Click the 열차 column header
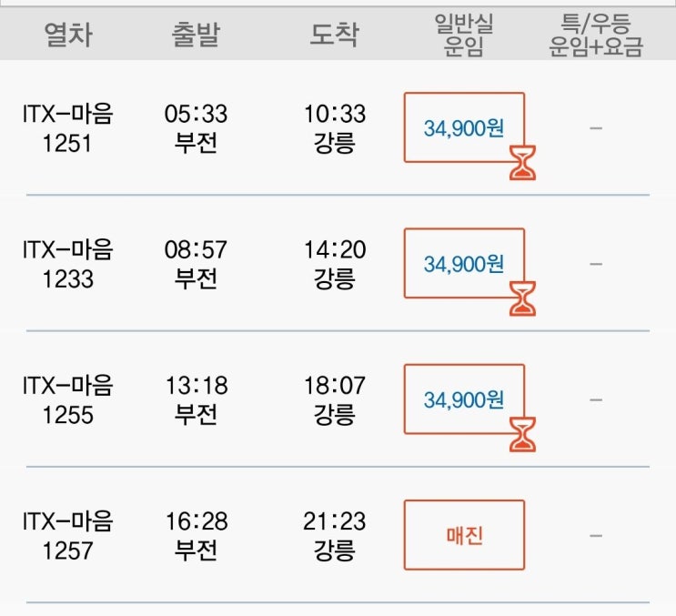Image resolution: width=676 pixels, height=616 pixels. (x=68, y=35)
